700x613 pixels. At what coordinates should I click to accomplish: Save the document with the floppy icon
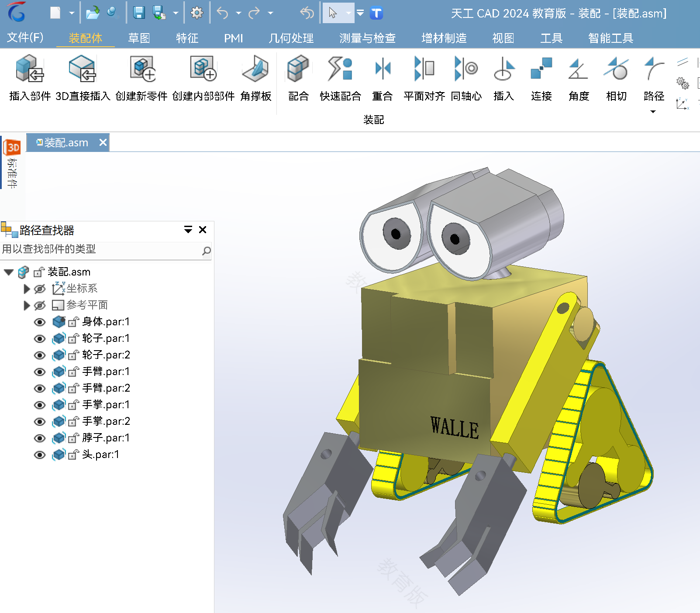[139, 13]
